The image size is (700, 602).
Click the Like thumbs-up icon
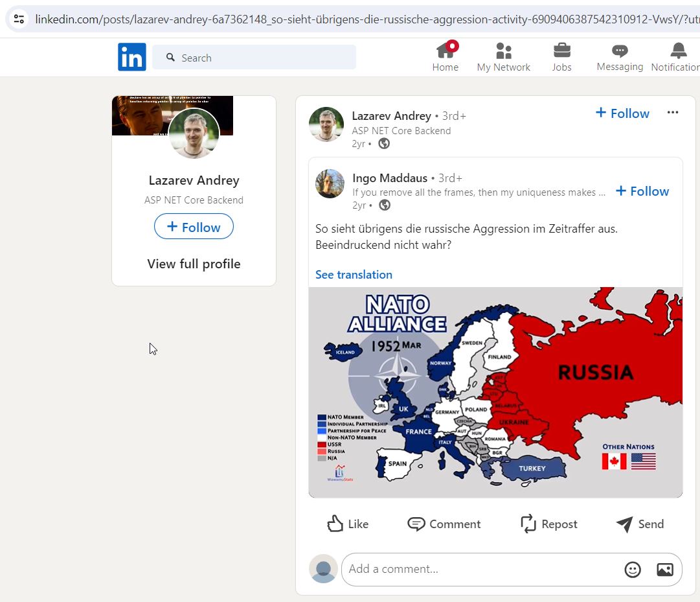pos(335,524)
